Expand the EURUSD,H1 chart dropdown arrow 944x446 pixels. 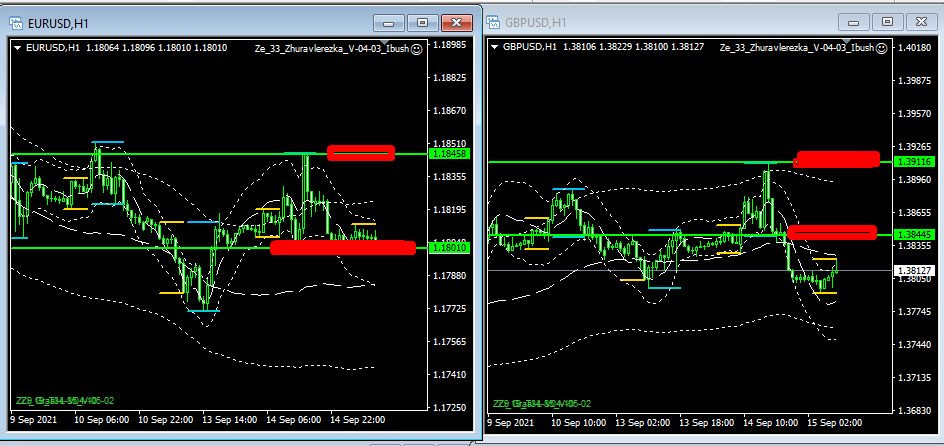[18, 46]
